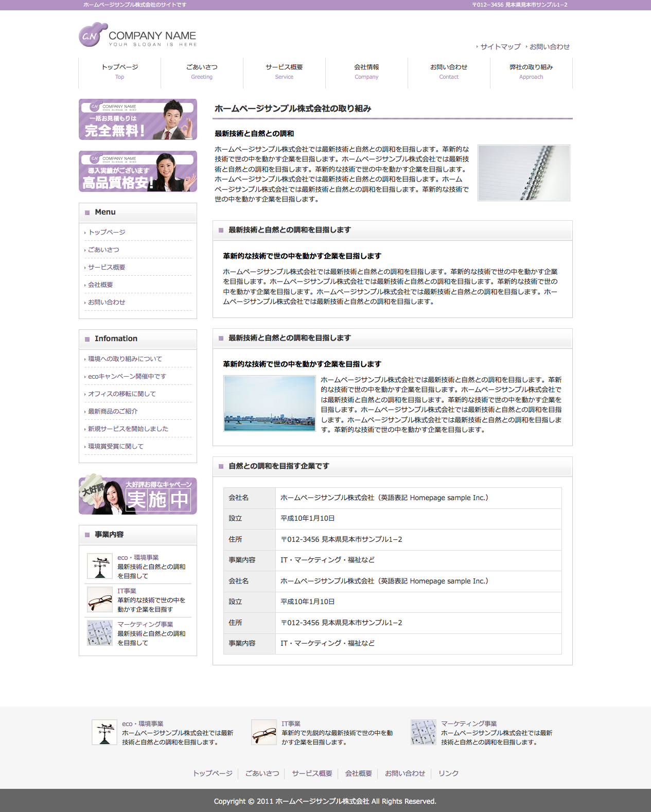Viewport: 651px width, 812px height.
Task: Open マーケティング事業 link in sidebar
Action: point(145,624)
